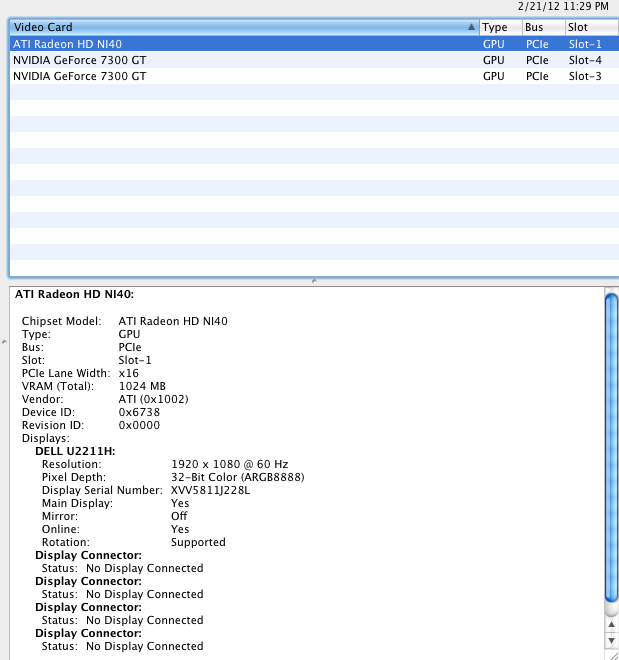This screenshot has width=619, height=660.
Task: Click the window resize grip corner
Action: (x=614, y=655)
